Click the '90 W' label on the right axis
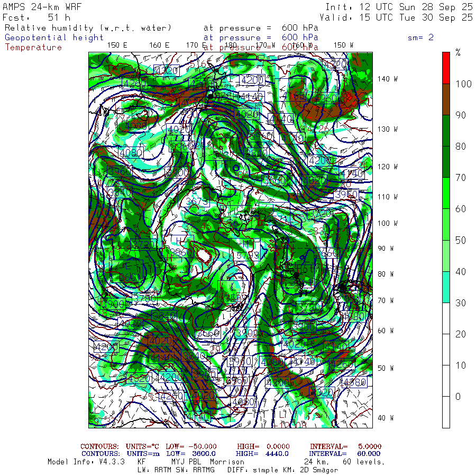The width and height of the screenshot is (476, 476). [x=386, y=249]
